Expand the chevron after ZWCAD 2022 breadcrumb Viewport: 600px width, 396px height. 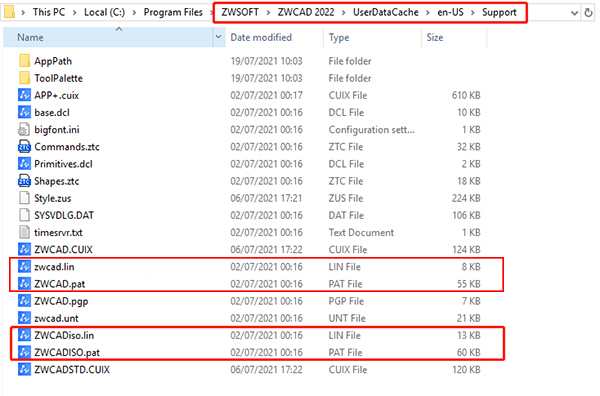(343, 13)
